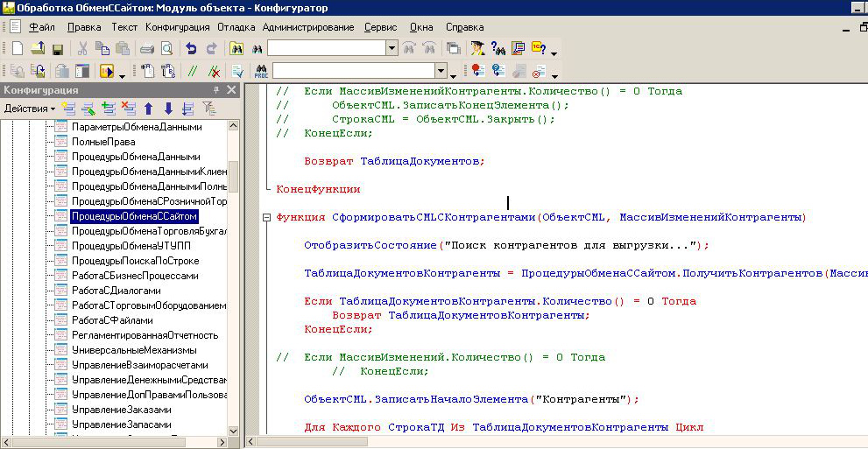Viewport: 868px width, 449px height.
Task: Open the Файл menu
Action: 42,27
